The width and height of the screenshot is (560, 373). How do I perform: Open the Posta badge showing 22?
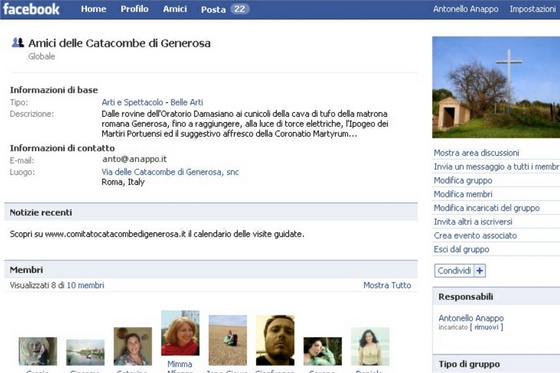(x=239, y=9)
